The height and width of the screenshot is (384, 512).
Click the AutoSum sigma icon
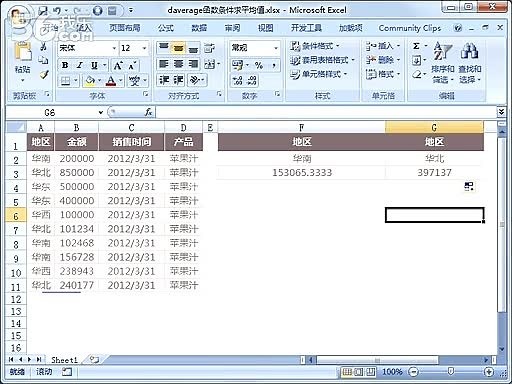[x=416, y=46]
